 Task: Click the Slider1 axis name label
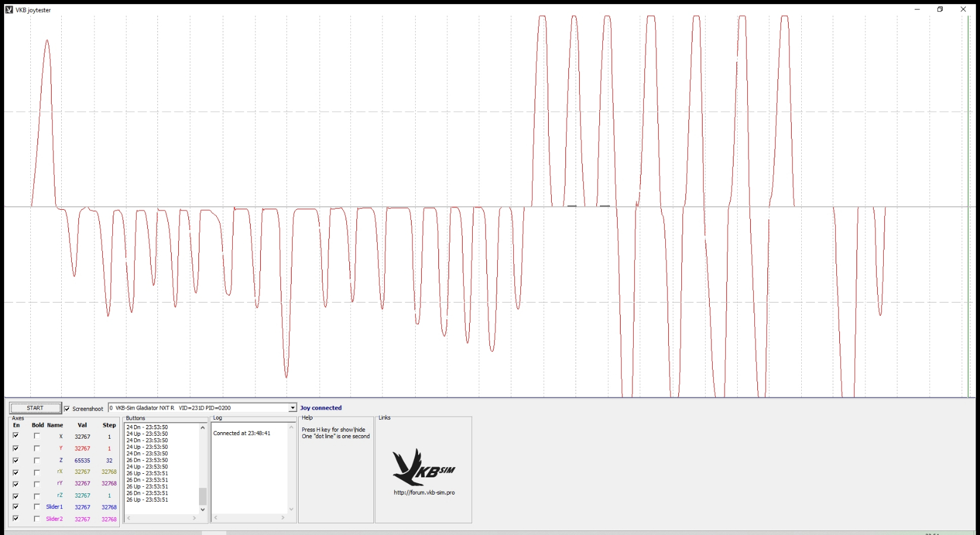55,507
